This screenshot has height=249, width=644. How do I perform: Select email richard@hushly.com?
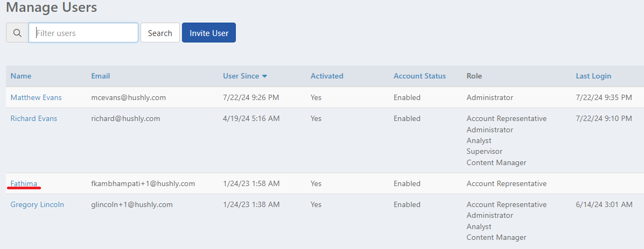[125, 118]
